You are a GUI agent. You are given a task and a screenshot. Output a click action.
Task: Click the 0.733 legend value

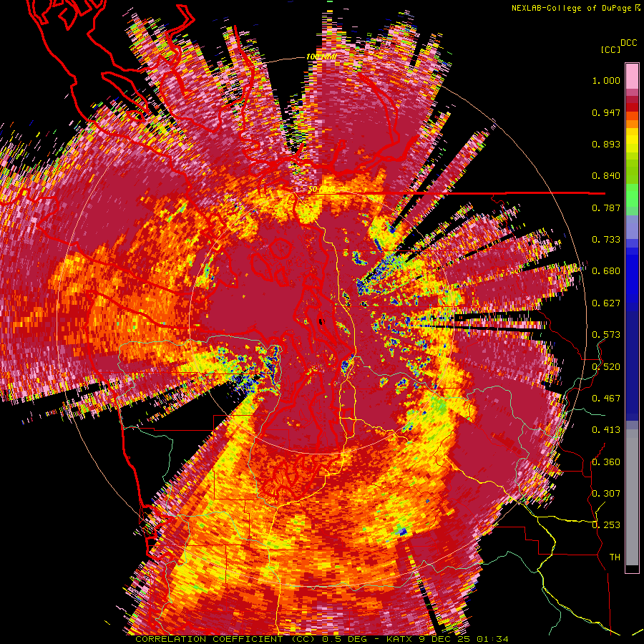(x=606, y=240)
